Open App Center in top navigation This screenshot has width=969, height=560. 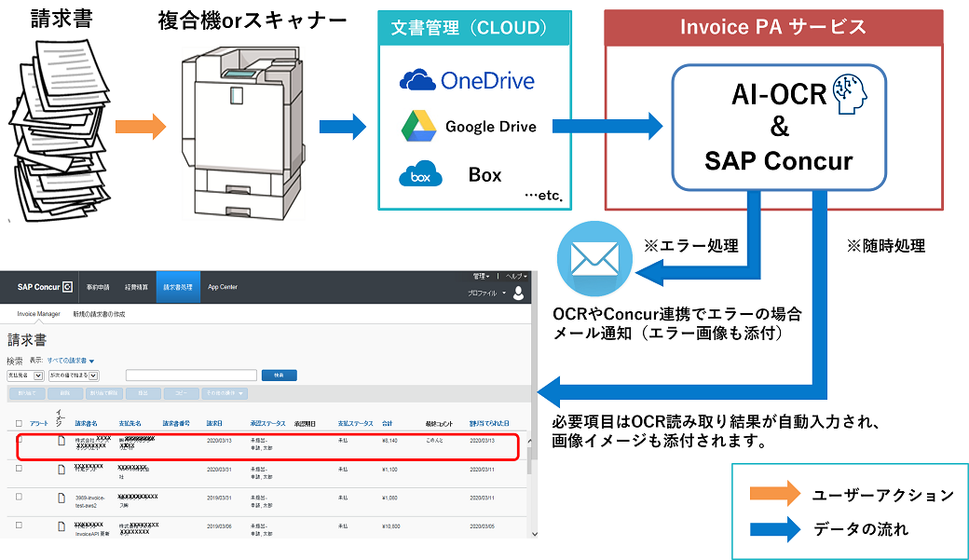223,287
